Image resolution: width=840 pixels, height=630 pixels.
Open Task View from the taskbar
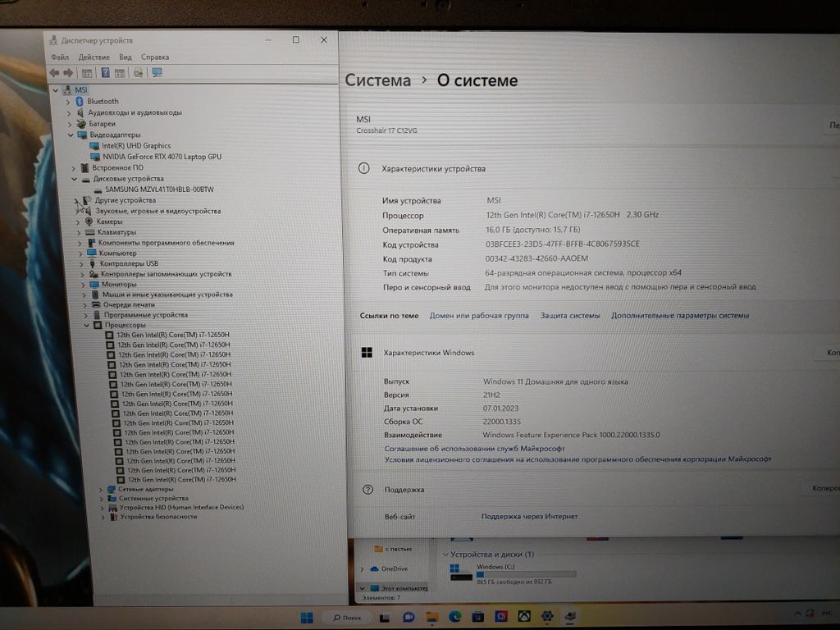click(385, 618)
